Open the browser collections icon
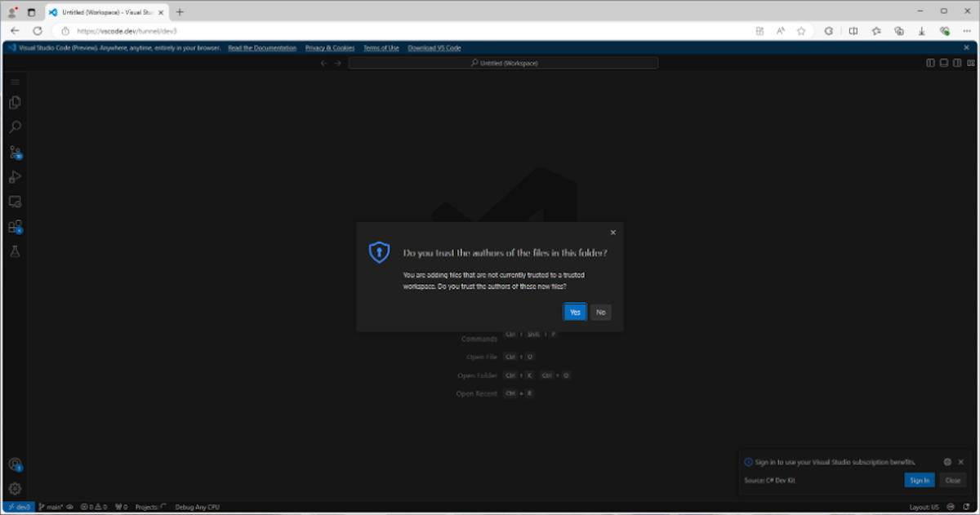 click(899, 31)
